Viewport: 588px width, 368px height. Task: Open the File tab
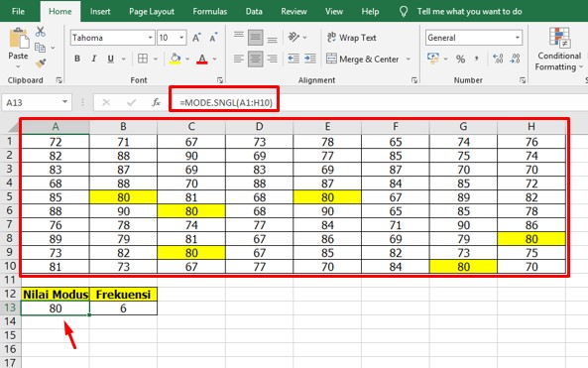coord(18,11)
